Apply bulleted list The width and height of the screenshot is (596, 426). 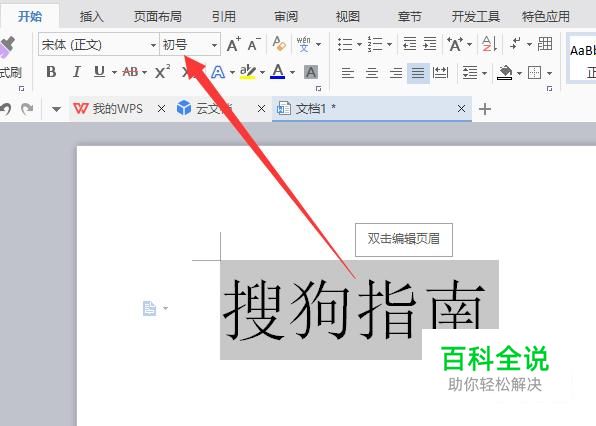(x=345, y=44)
